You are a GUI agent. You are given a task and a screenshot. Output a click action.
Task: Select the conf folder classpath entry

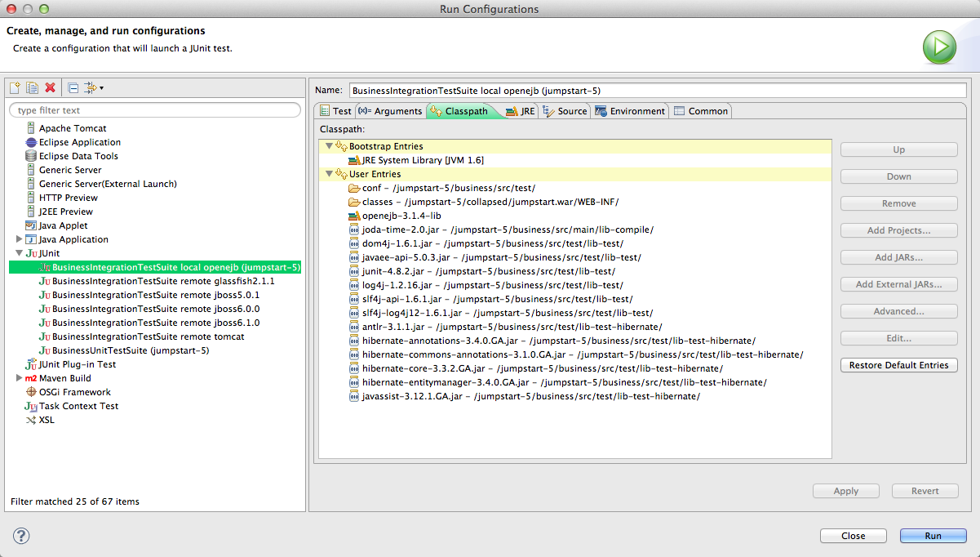coord(441,188)
